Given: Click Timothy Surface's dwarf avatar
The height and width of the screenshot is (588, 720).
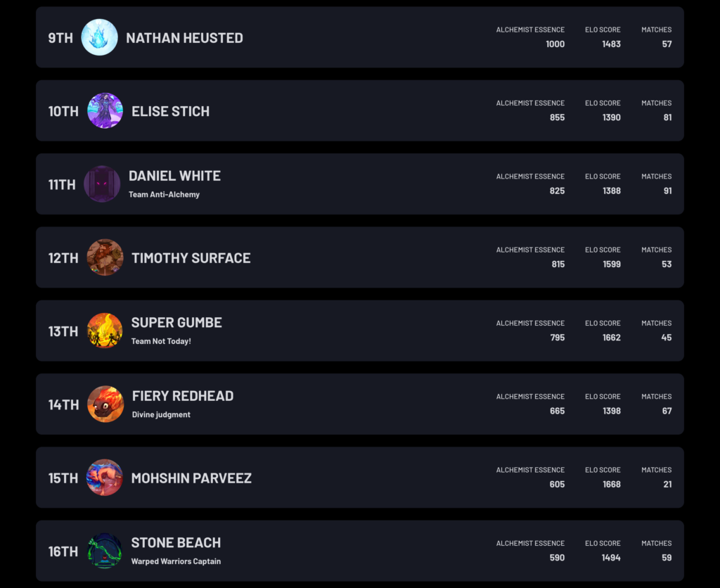Looking at the screenshot, I should click(105, 257).
